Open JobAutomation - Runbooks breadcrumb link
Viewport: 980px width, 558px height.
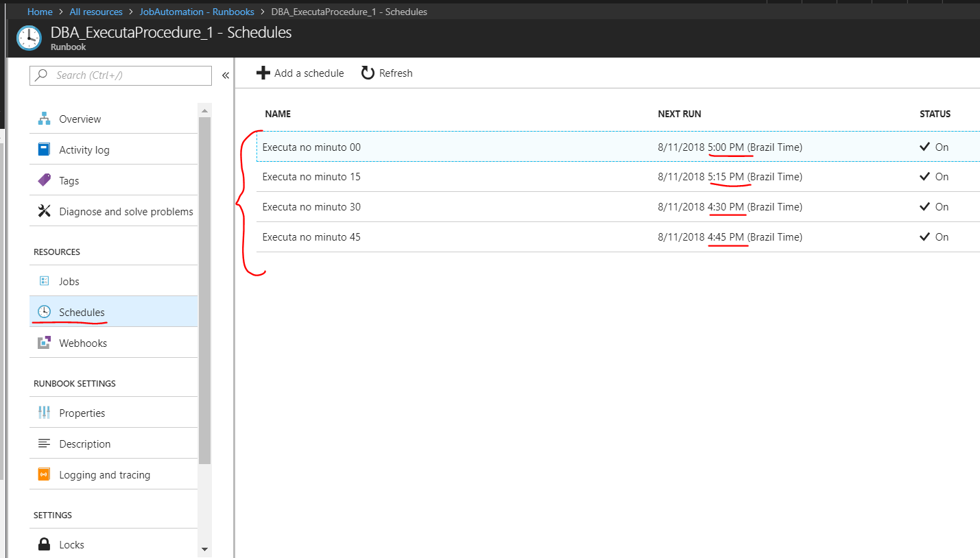coord(197,12)
